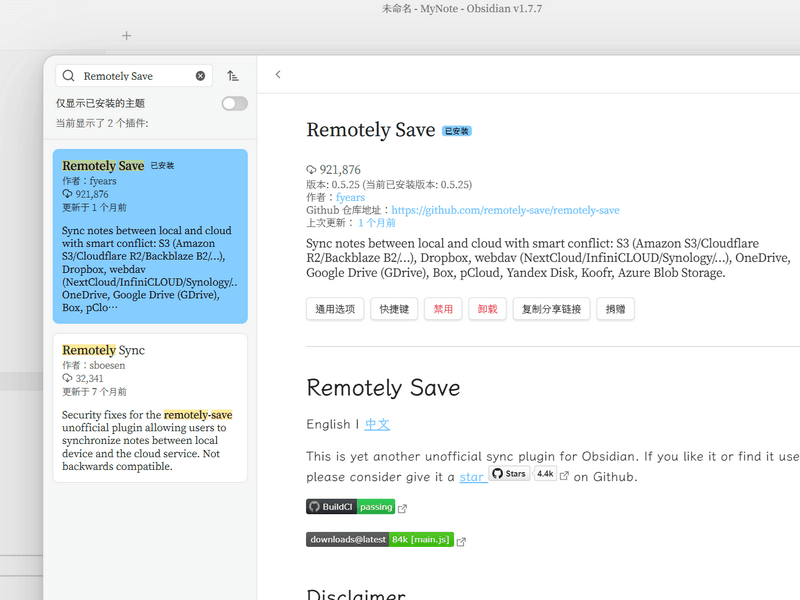Open the star link in the readme
The width and height of the screenshot is (800, 600).
471,477
